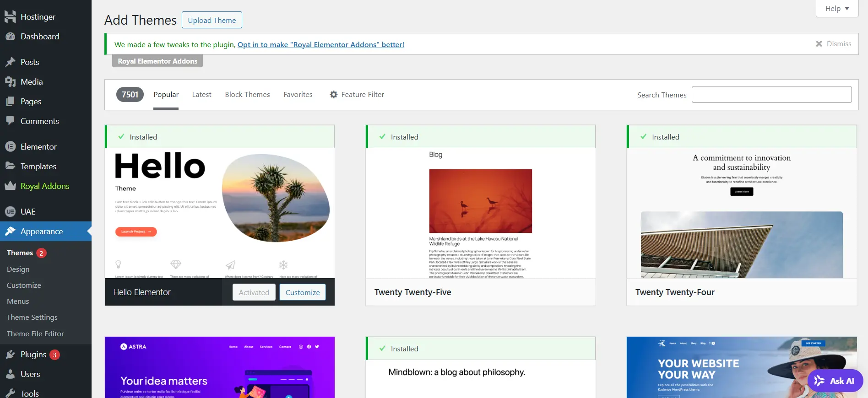Open Royal Addons menu in sidebar
This screenshot has height=398, width=868.
pyautogui.click(x=46, y=186)
